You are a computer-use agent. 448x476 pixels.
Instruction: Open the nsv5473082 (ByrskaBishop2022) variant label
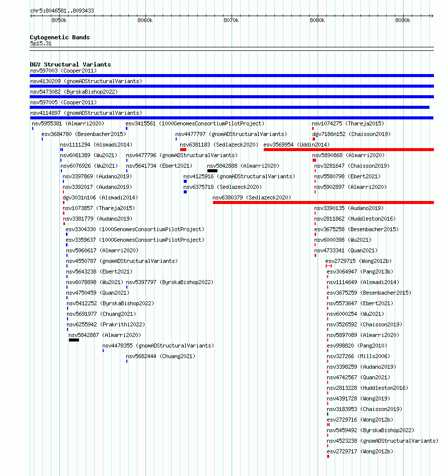pyautogui.click(x=74, y=92)
